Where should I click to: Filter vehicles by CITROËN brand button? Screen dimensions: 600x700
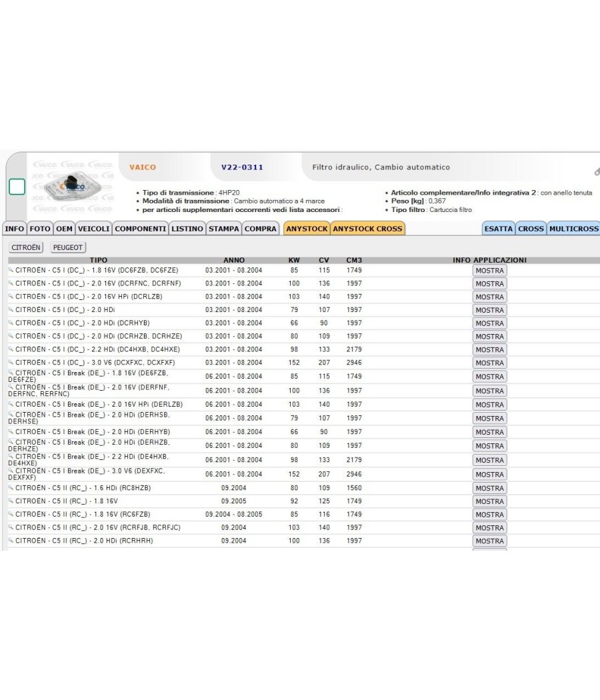tap(26, 247)
